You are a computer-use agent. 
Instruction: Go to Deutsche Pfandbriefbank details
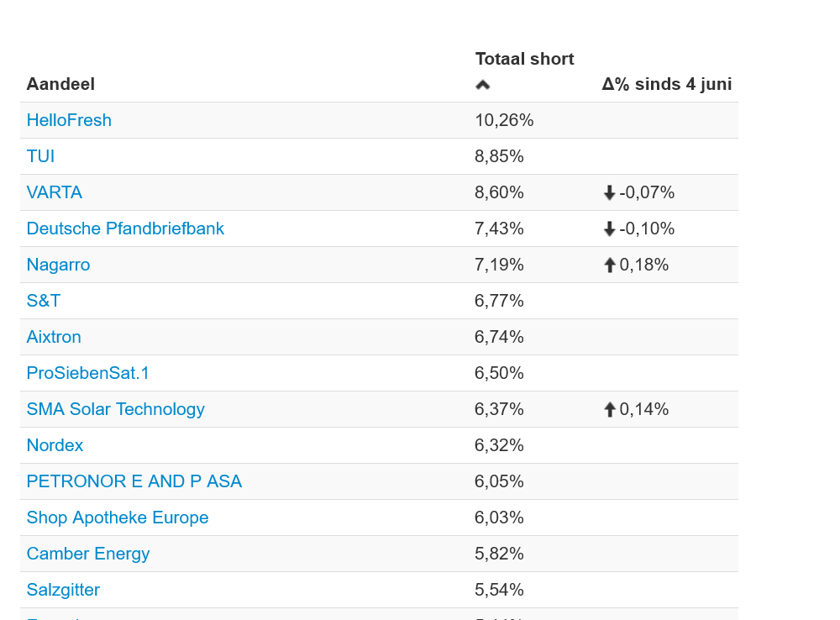[125, 229]
